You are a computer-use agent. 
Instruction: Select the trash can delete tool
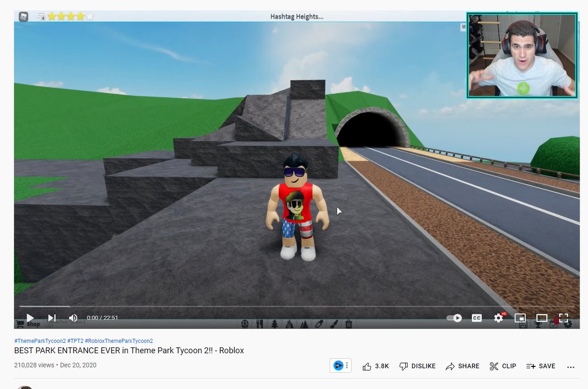pyautogui.click(x=348, y=324)
